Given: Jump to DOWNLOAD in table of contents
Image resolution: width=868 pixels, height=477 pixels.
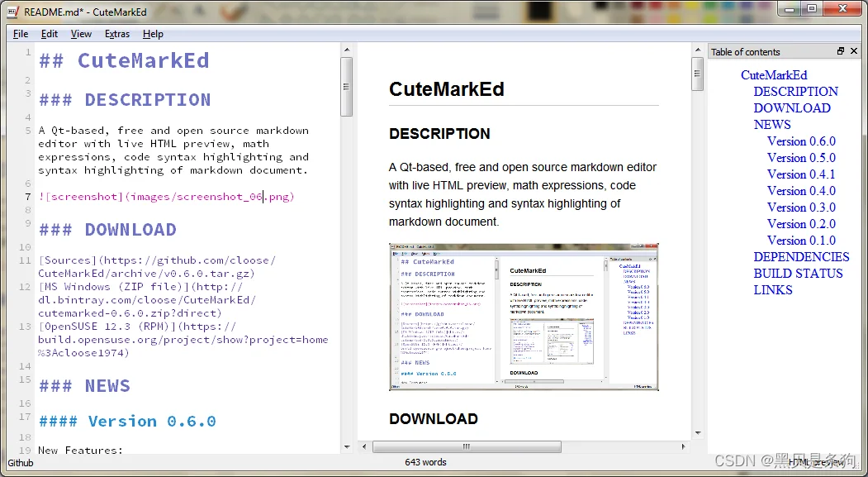Looking at the screenshot, I should (x=792, y=108).
